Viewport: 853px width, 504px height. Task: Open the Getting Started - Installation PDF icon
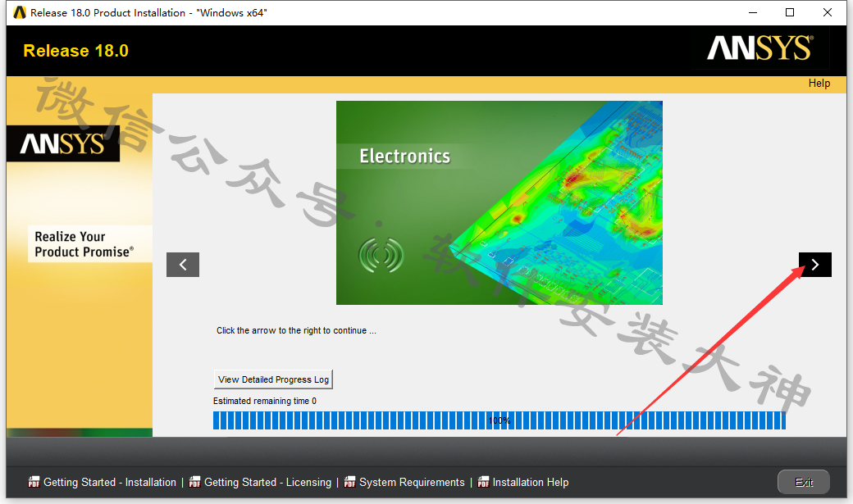pyautogui.click(x=34, y=482)
